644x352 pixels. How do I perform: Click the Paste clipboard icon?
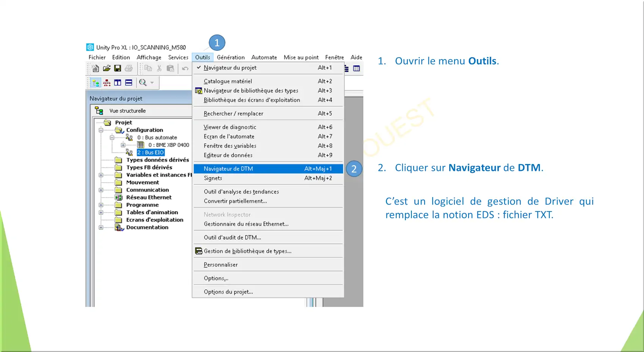click(170, 68)
